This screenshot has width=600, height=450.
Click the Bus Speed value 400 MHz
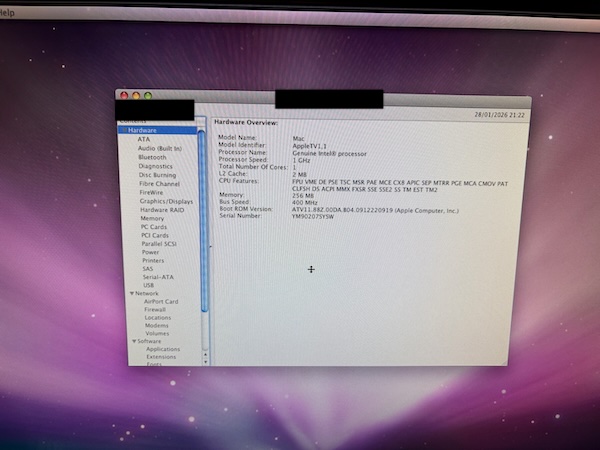click(x=305, y=202)
